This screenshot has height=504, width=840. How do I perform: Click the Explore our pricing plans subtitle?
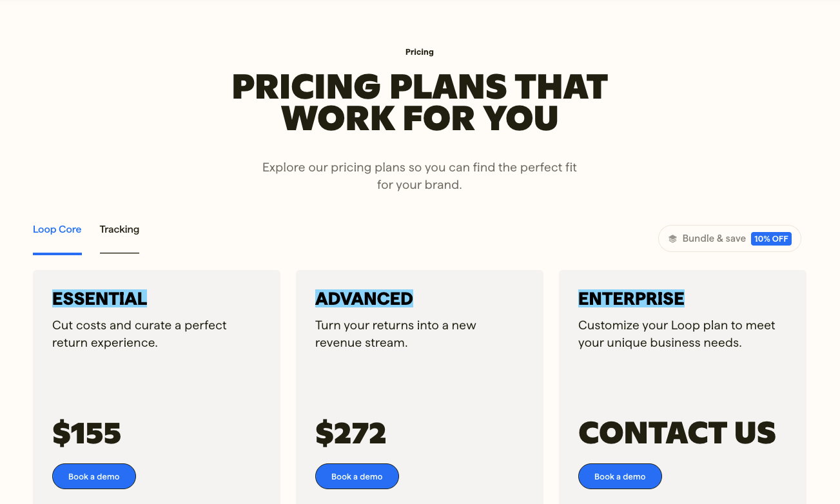click(x=420, y=176)
